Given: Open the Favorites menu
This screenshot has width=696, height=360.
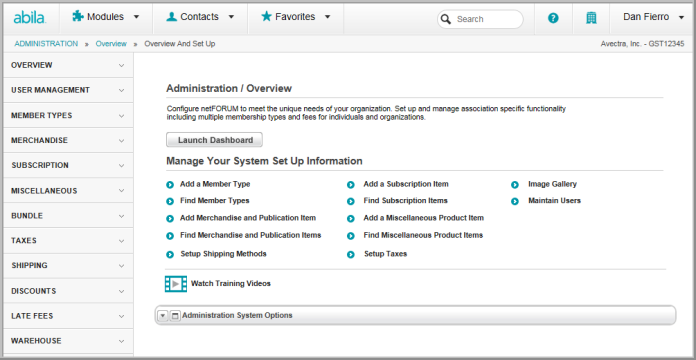Looking at the screenshot, I should (x=296, y=17).
